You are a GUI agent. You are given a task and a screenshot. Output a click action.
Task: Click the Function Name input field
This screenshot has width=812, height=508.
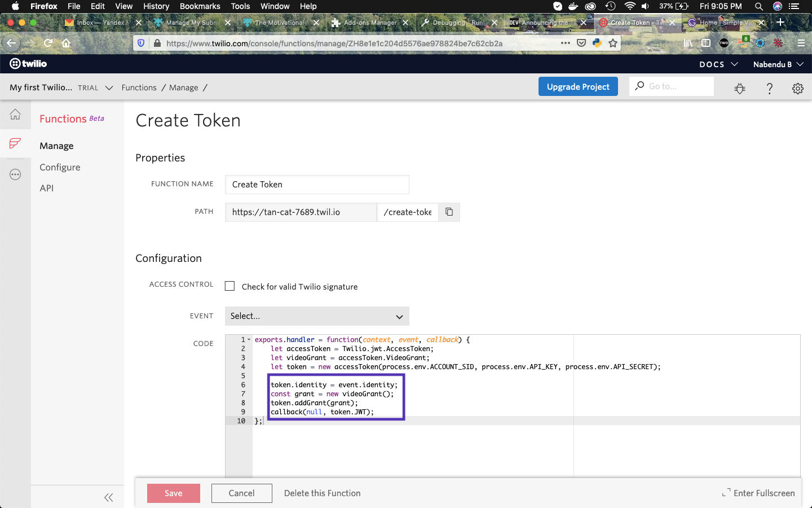pyautogui.click(x=317, y=185)
